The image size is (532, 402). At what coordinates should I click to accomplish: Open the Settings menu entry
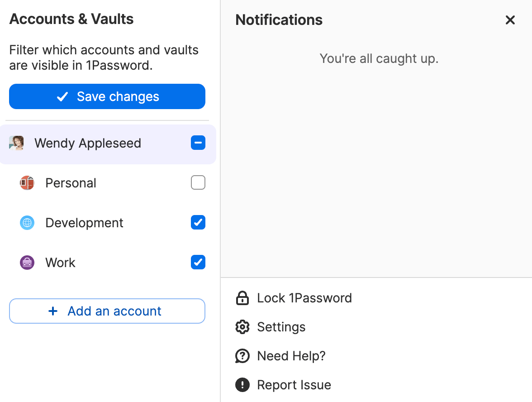pyautogui.click(x=281, y=327)
